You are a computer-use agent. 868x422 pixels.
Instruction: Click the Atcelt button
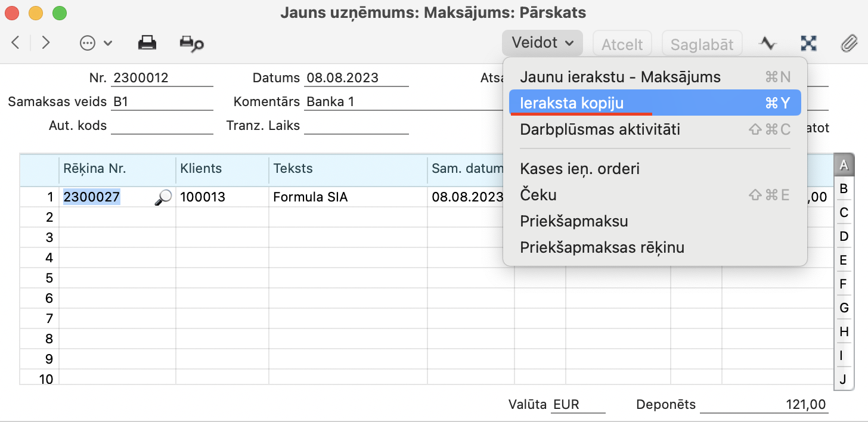tap(622, 44)
